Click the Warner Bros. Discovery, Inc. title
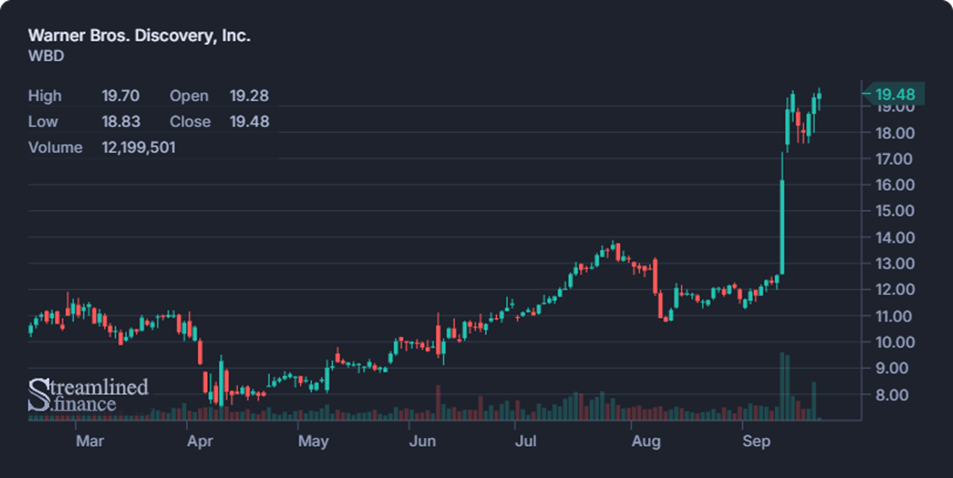This screenshot has height=478, width=953. coord(139,35)
